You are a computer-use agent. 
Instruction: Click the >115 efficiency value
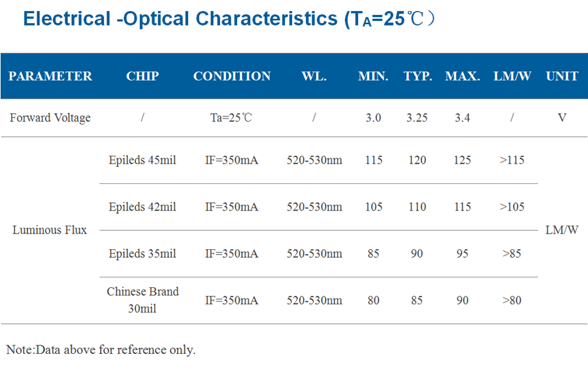coord(512,160)
